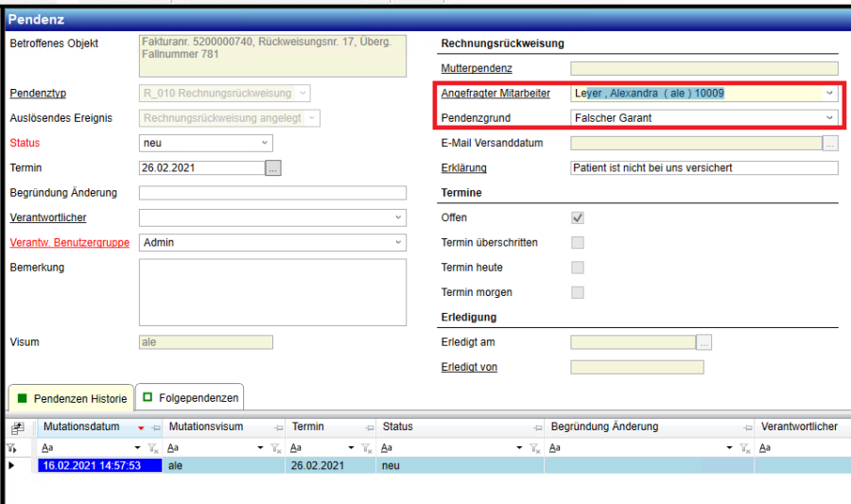Follow the Erklärung link label
851x504 pixels.
(463, 168)
